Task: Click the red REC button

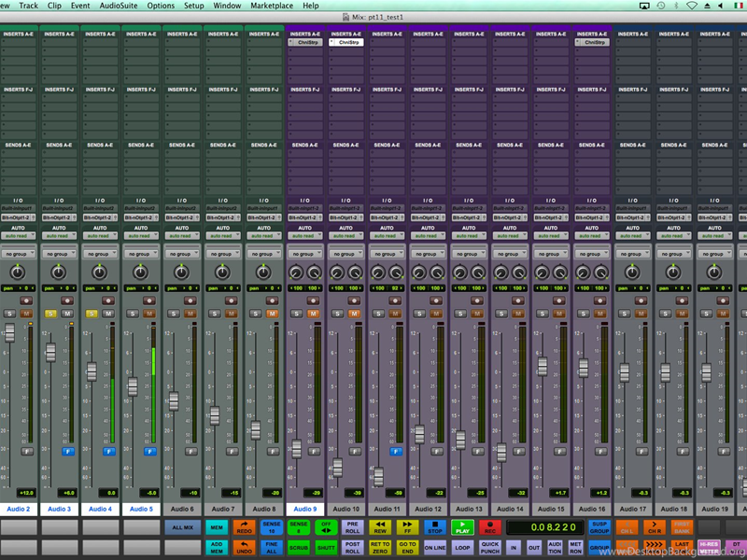Action: (x=490, y=528)
